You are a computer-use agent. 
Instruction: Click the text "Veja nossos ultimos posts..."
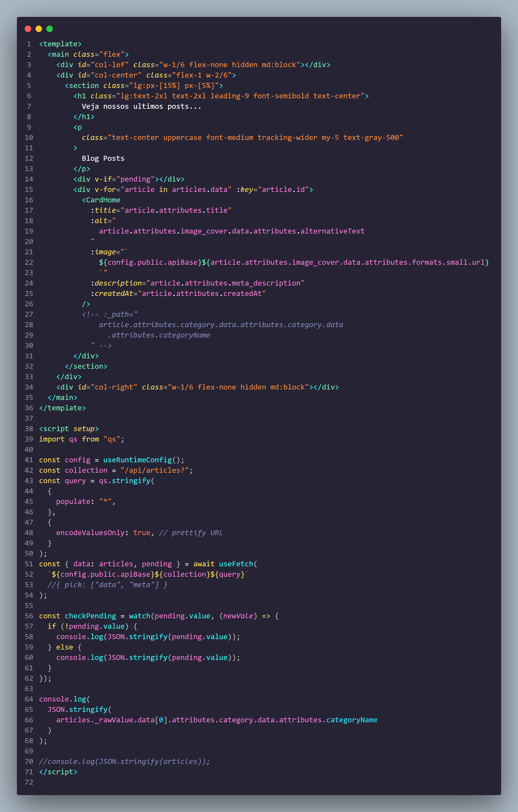pyautogui.click(x=142, y=107)
